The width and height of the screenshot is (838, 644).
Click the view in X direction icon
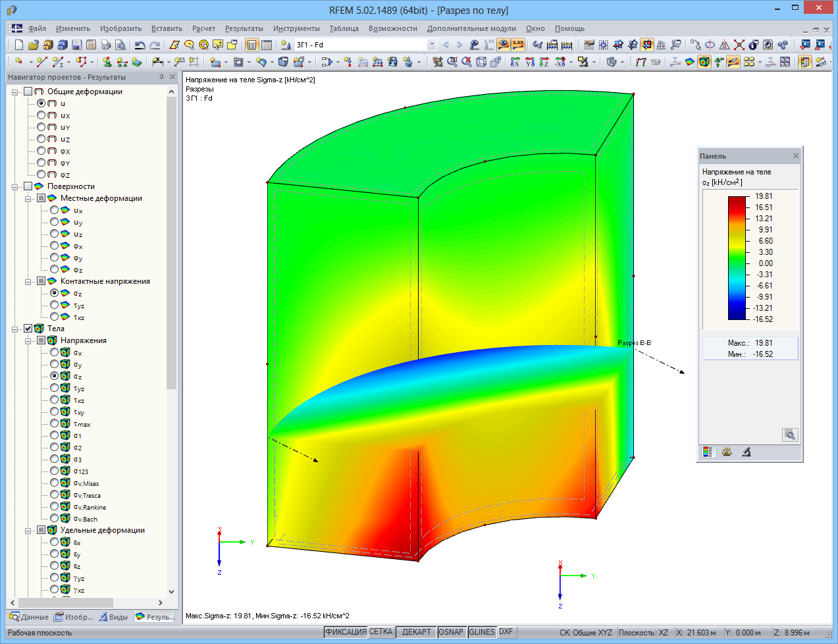coord(515,62)
